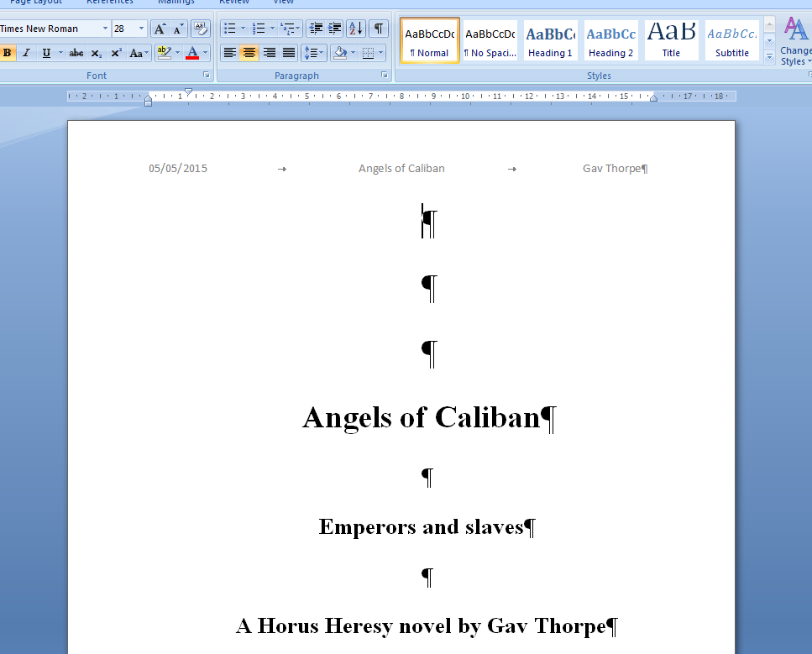The image size is (812, 654).
Task: Align text to the right
Action: (270, 53)
